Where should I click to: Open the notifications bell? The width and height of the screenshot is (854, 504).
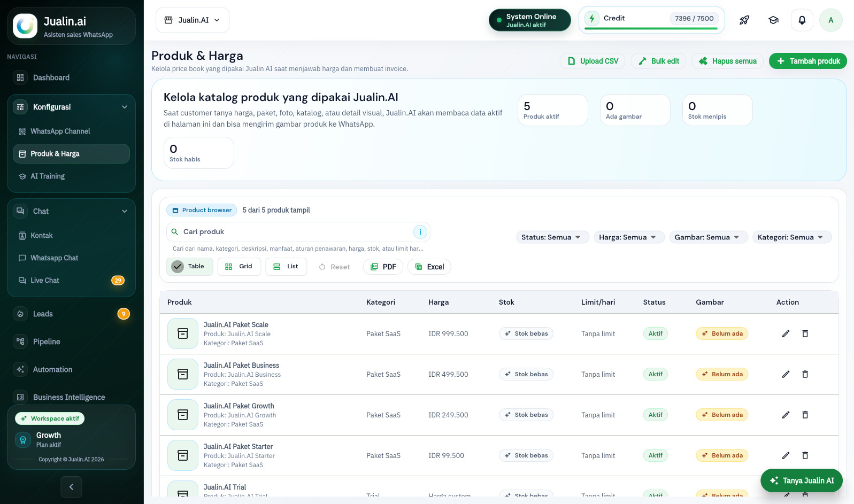[x=802, y=20]
